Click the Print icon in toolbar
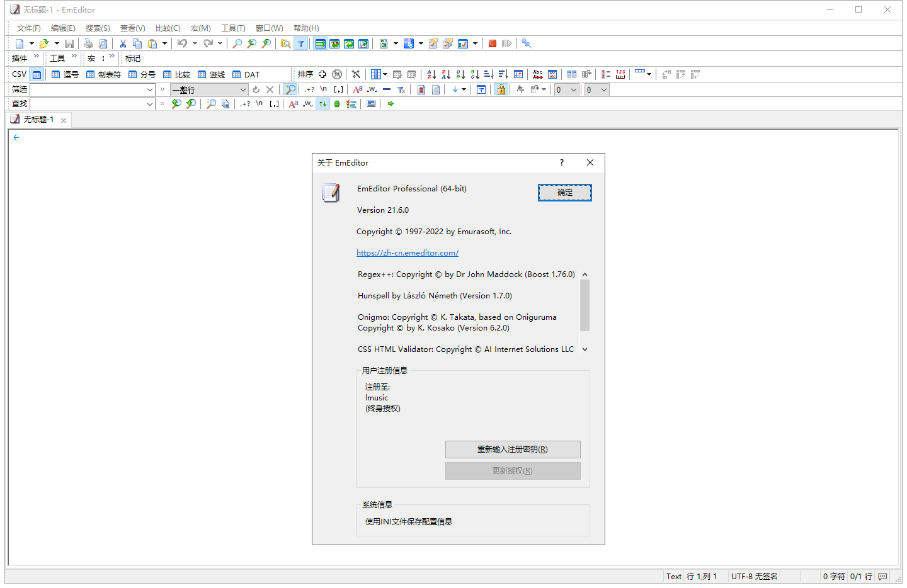 pos(88,43)
